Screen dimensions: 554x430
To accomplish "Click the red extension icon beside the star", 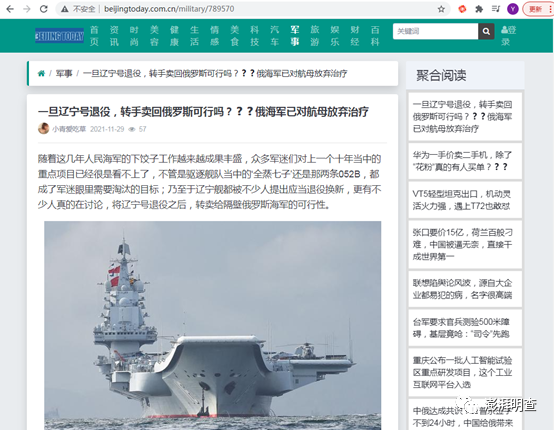I will click(x=462, y=9).
